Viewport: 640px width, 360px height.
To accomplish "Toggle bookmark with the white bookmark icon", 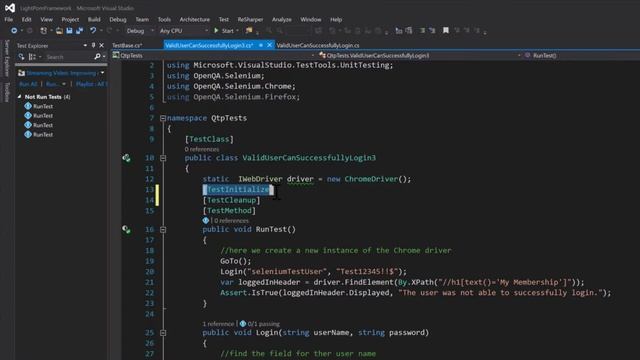I will coord(446,31).
